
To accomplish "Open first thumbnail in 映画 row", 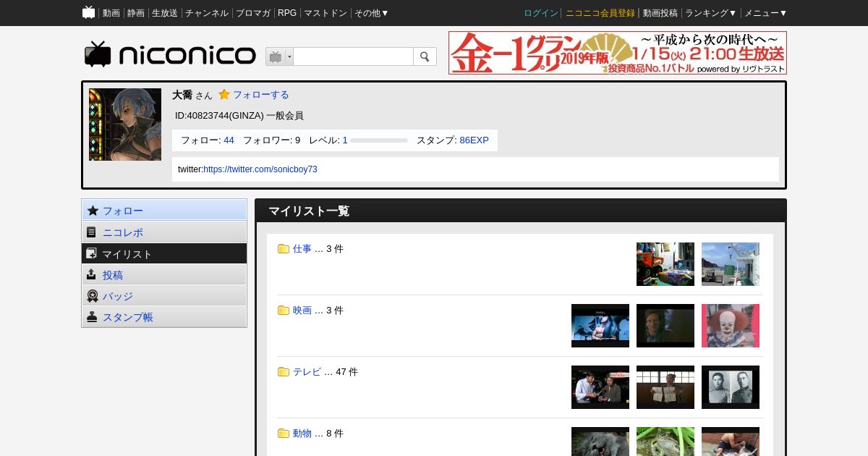I will coord(600,326).
